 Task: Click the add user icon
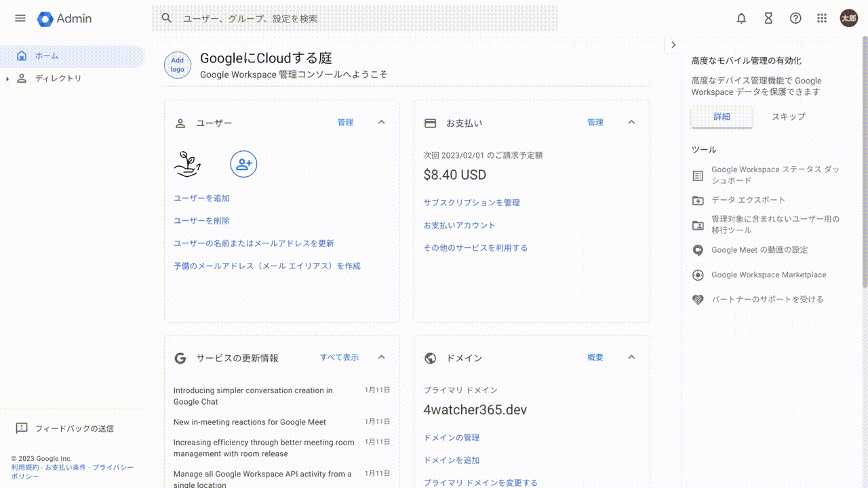tap(243, 164)
